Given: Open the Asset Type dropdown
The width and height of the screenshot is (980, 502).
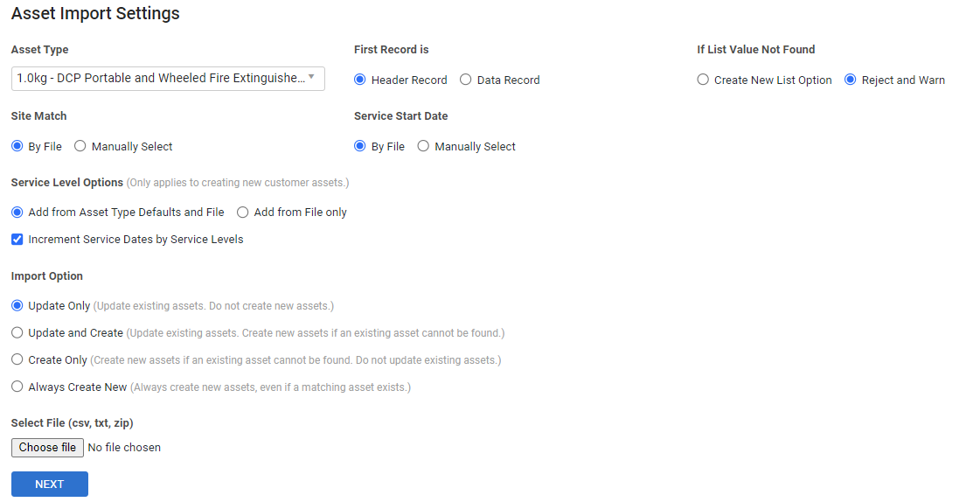Looking at the screenshot, I should pos(162,79).
